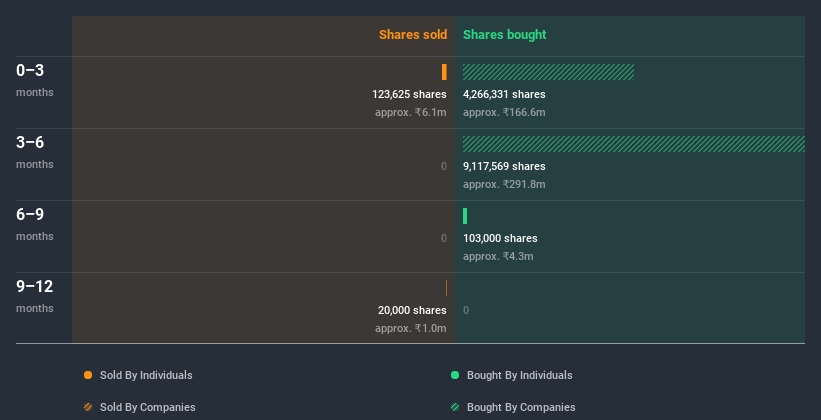Click the Shares sold column header
This screenshot has height=420, width=821.
pos(413,35)
